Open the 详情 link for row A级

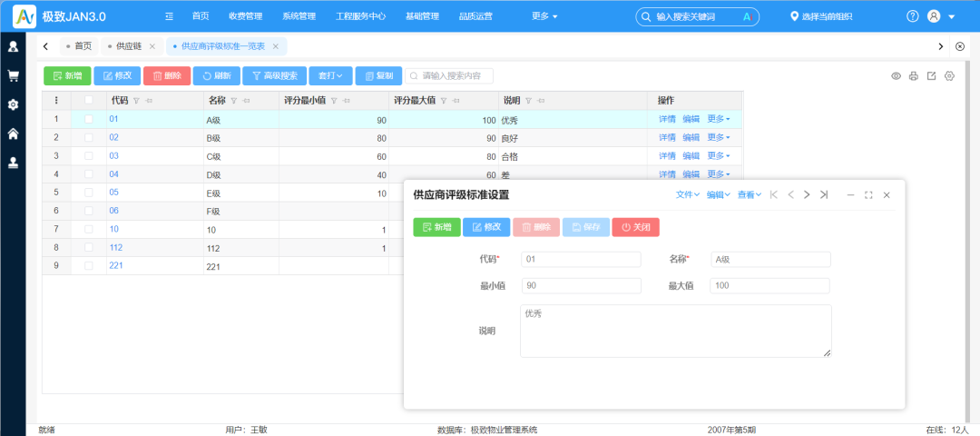pos(667,119)
